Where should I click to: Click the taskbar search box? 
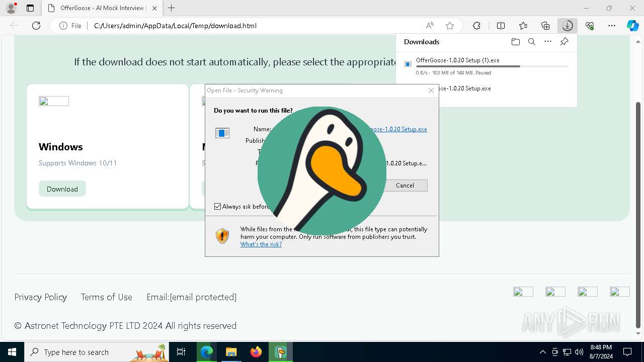[97, 352]
